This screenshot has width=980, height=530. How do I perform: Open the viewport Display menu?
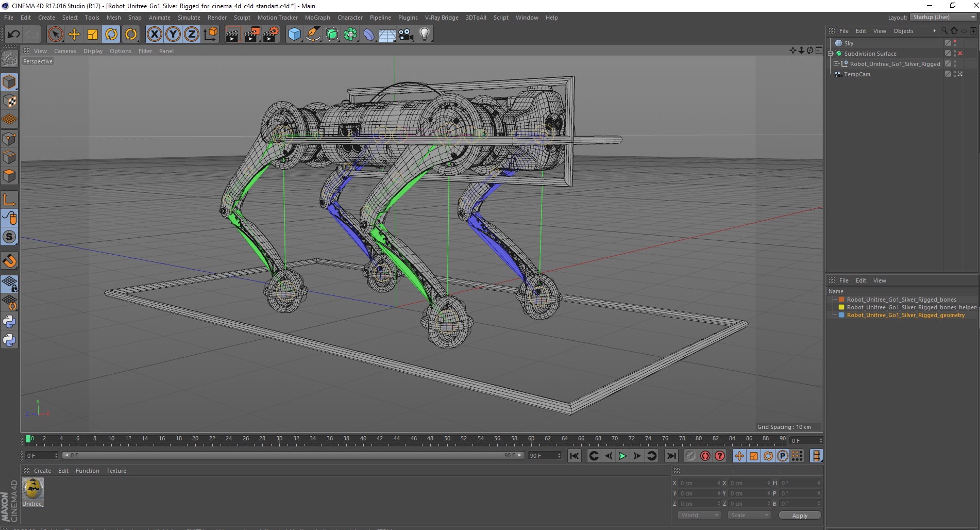(93, 51)
